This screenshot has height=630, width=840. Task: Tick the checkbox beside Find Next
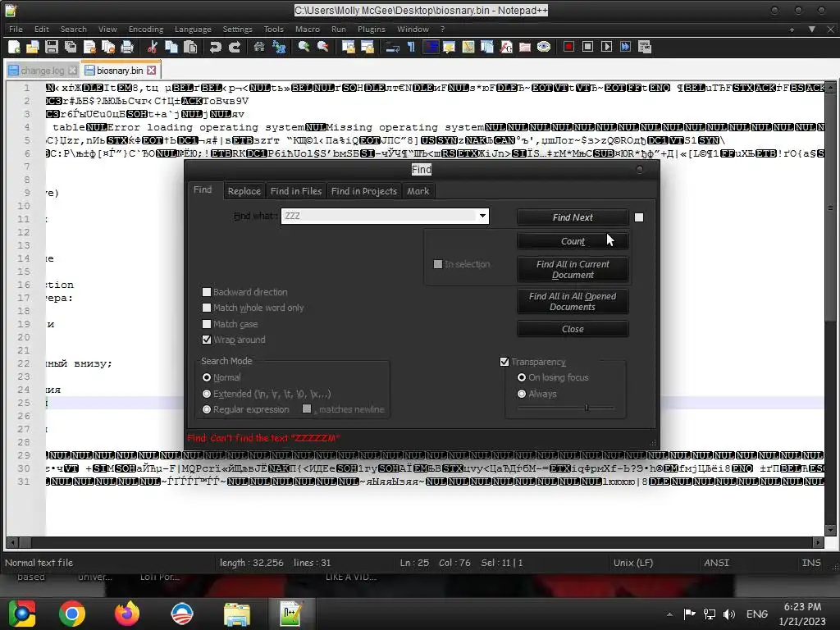coord(638,217)
